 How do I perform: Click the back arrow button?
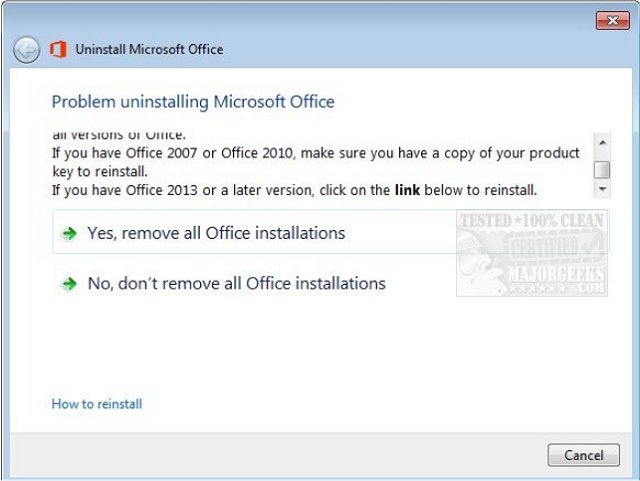coord(27,49)
